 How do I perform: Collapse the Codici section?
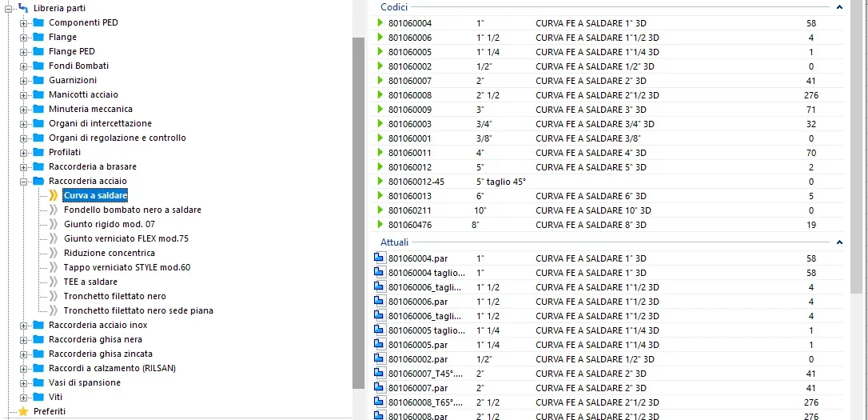pos(838,6)
